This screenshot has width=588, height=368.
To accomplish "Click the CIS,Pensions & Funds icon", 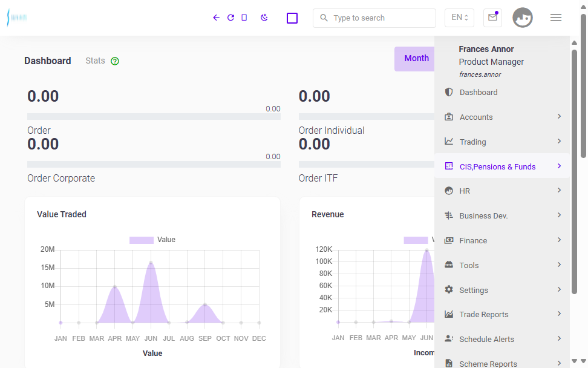I will click(x=448, y=166).
